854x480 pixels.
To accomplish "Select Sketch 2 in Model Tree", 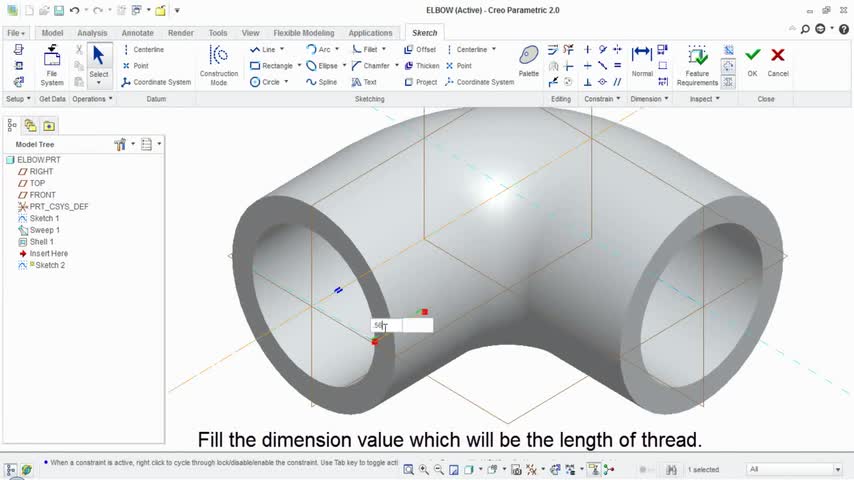I will point(50,265).
